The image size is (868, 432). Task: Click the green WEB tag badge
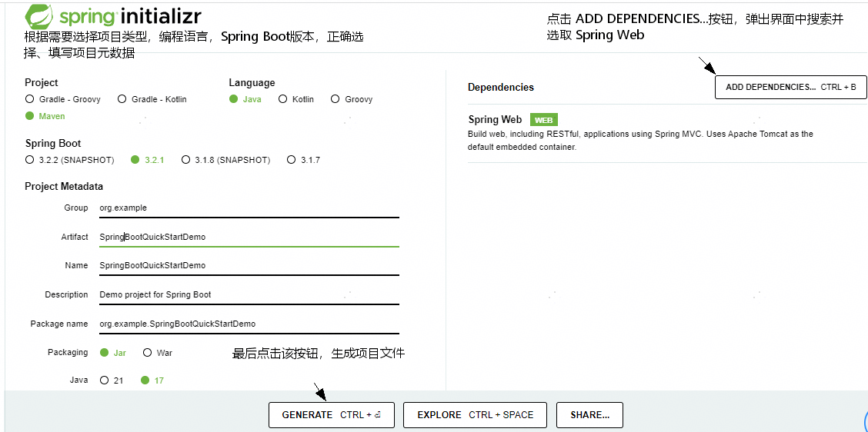tap(543, 120)
